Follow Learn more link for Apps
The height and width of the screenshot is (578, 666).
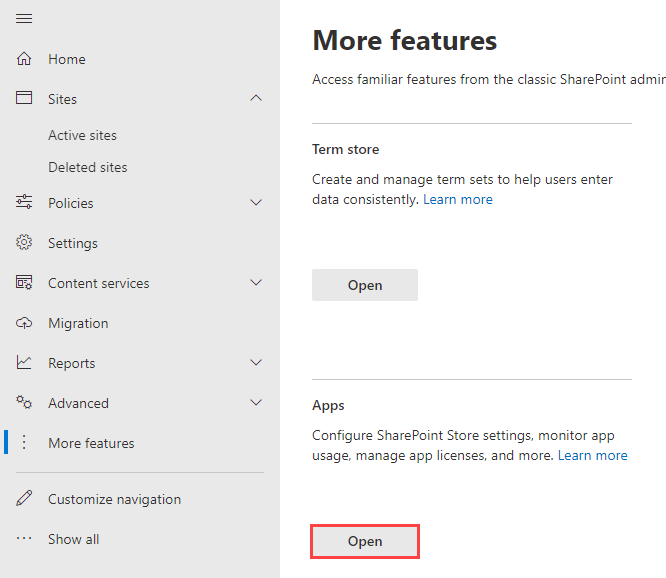pos(592,455)
